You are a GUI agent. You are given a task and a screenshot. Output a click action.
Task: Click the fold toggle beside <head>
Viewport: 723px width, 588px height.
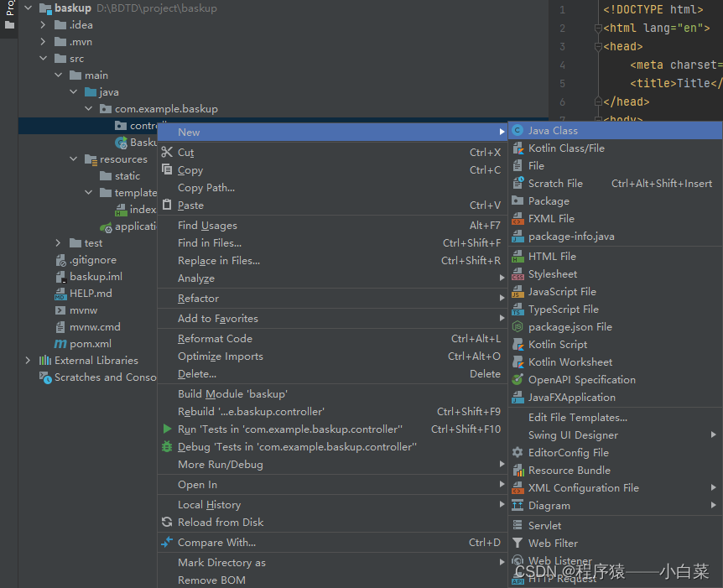(x=598, y=47)
